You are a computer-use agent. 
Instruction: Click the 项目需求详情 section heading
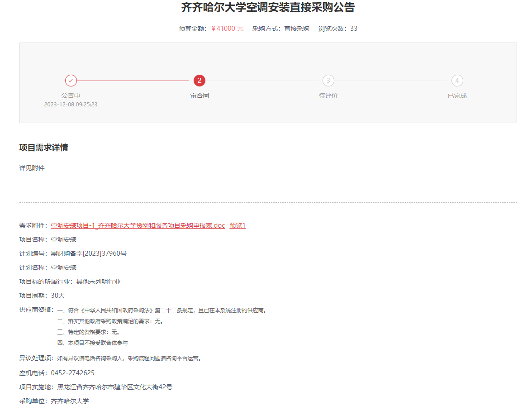43,148
